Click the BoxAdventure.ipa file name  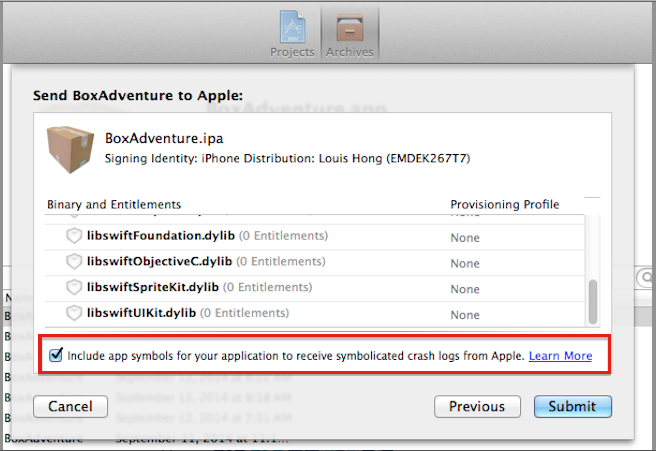point(164,138)
